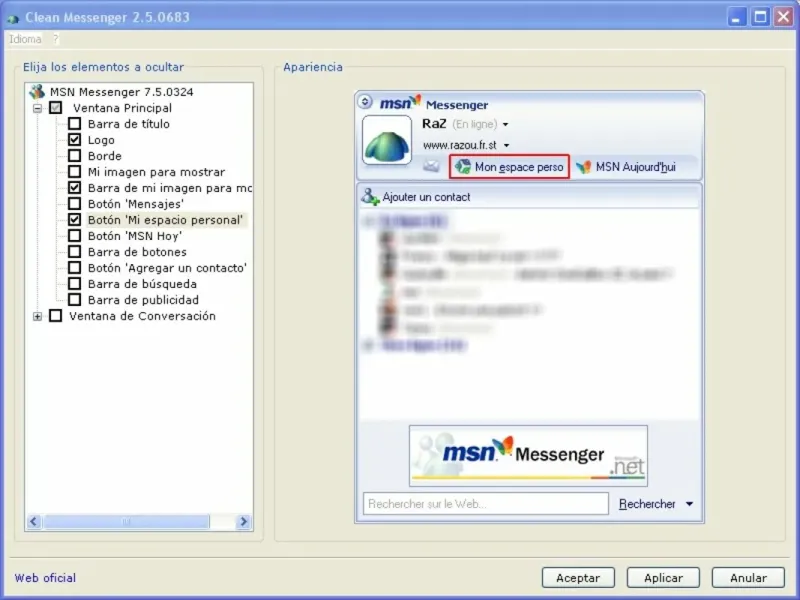
Task: Click the Mon espace perso button
Action: point(509,166)
